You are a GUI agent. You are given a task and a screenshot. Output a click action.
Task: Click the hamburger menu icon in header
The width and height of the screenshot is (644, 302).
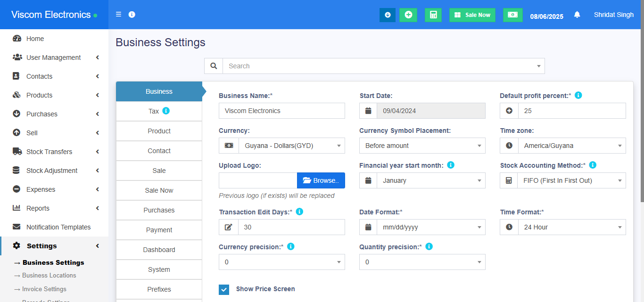(x=118, y=15)
